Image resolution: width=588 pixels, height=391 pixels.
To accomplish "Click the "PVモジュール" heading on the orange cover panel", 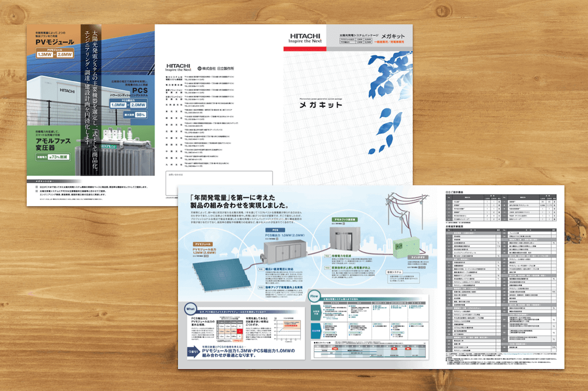I will pos(55,42).
